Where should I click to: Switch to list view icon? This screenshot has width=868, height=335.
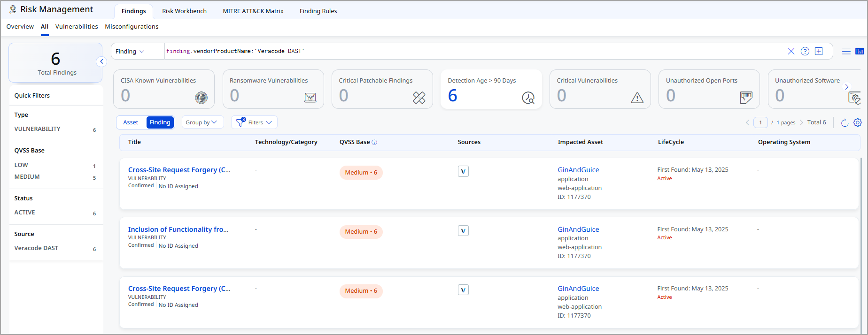click(846, 52)
